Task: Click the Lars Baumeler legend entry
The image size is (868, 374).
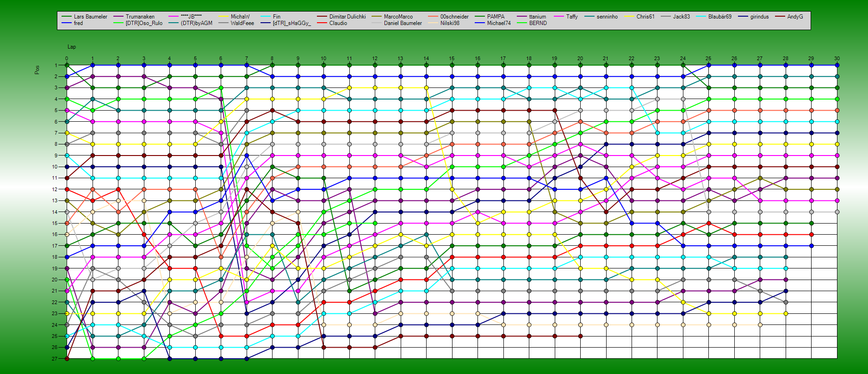Action: (x=90, y=17)
